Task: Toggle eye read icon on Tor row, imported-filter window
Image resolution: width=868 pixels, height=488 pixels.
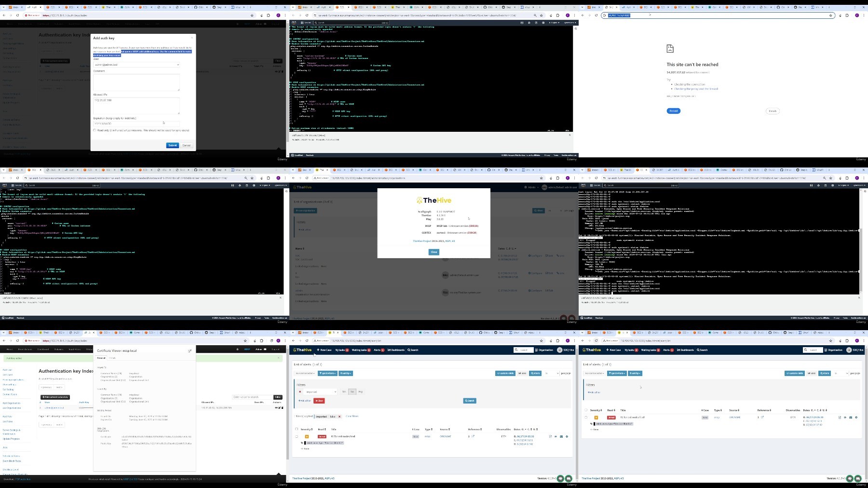Action: pos(556,436)
